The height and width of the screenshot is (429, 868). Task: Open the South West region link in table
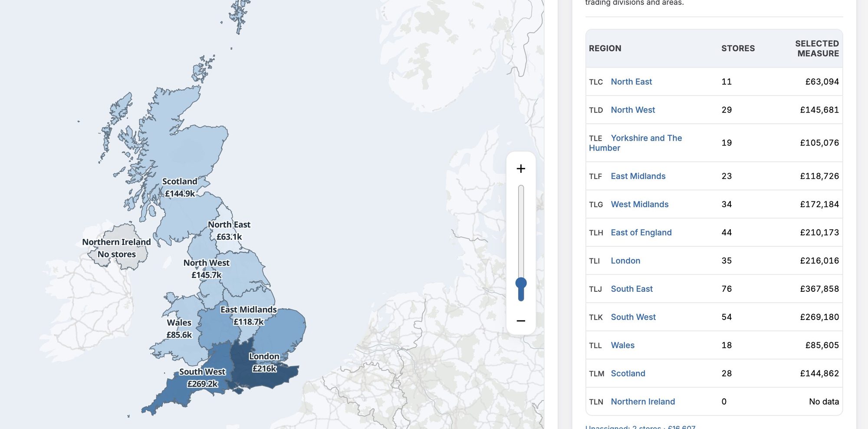(633, 317)
